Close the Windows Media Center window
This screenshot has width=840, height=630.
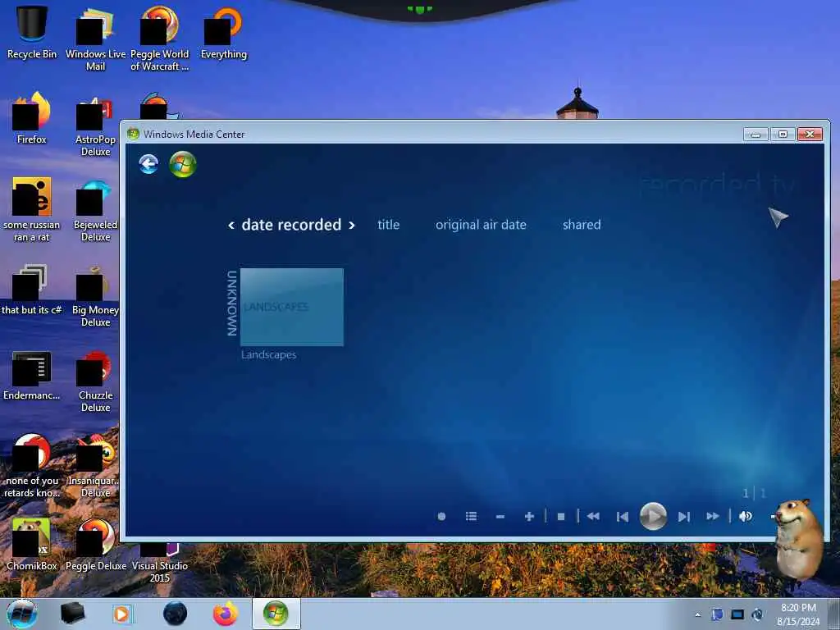[810, 134]
